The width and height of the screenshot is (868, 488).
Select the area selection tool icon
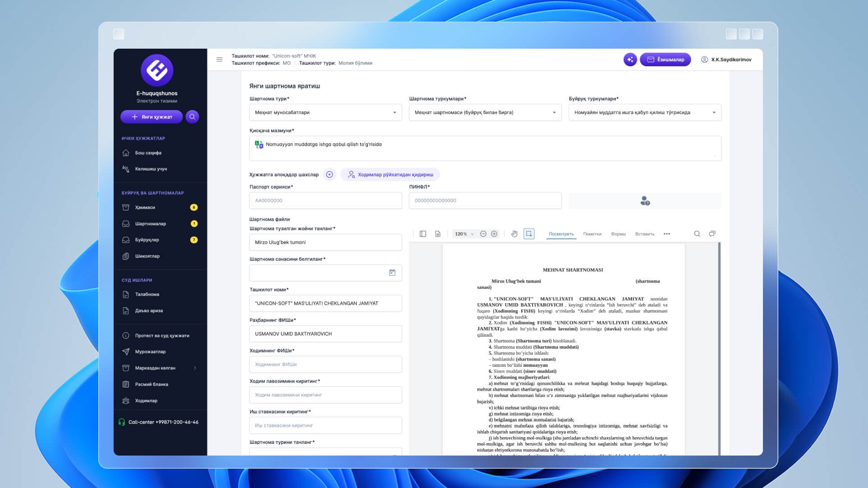(529, 234)
